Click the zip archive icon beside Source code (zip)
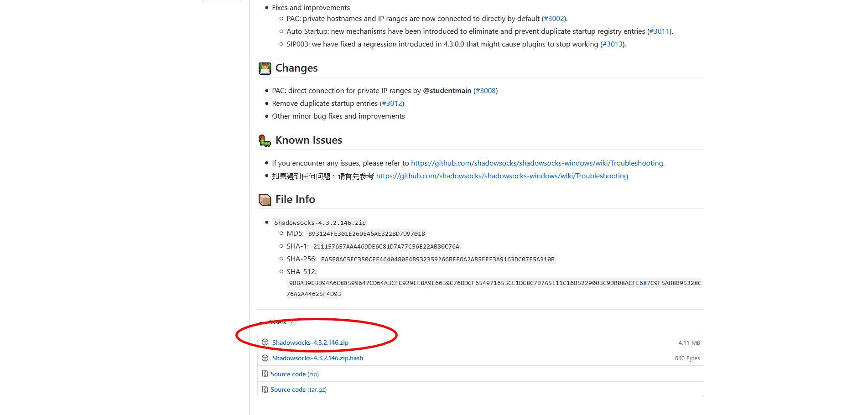The width and height of the screenshot is (868, 415). point(265,373)
